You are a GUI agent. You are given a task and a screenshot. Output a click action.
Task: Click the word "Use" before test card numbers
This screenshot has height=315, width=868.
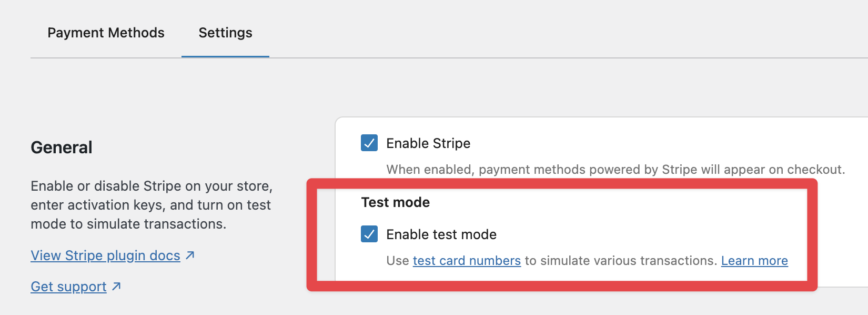[x=398, y=261]
